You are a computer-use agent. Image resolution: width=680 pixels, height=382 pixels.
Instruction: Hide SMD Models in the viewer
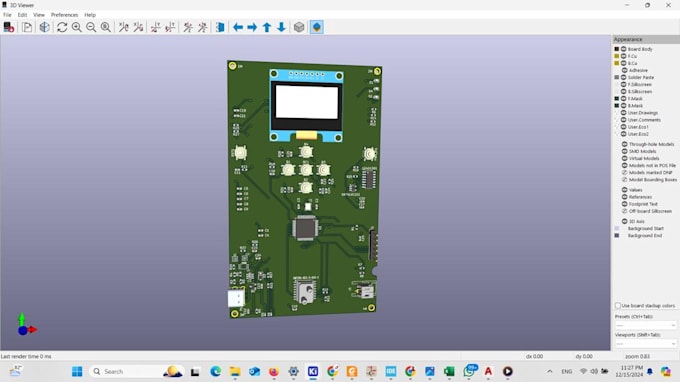coord(624,151)
